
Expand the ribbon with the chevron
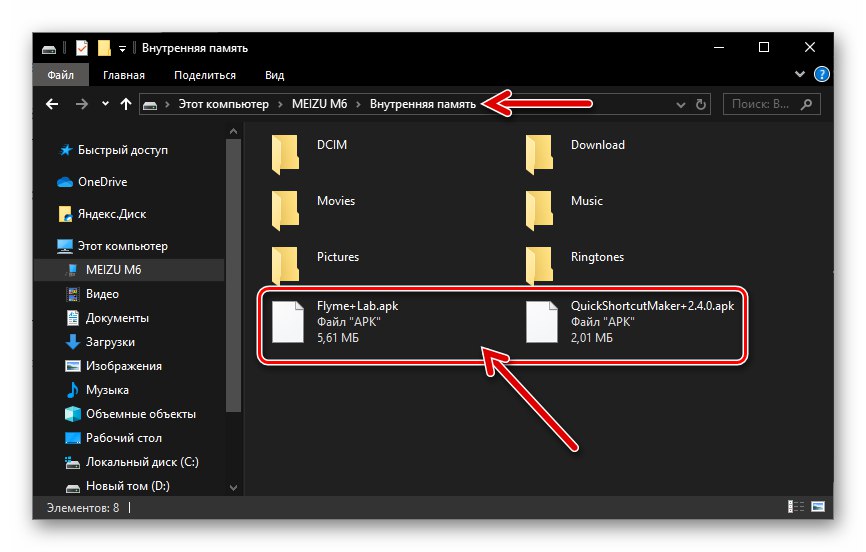coord(799,74)
